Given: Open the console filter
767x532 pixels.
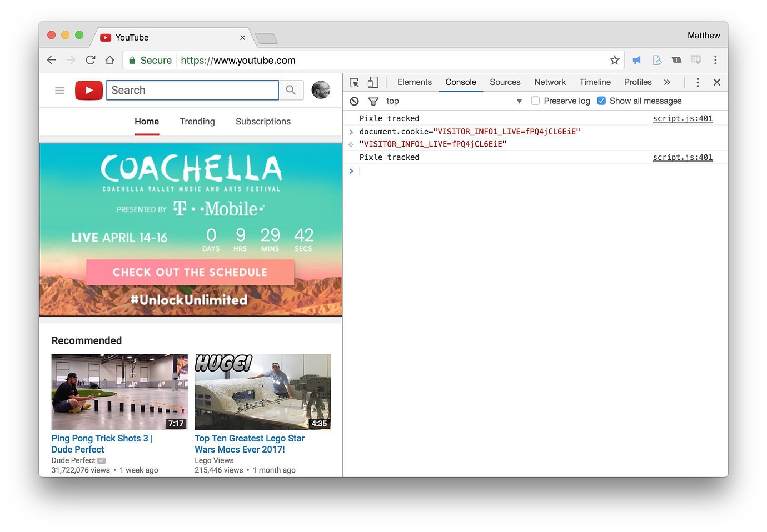Looking at the screenshot, I should click(373, 101).
